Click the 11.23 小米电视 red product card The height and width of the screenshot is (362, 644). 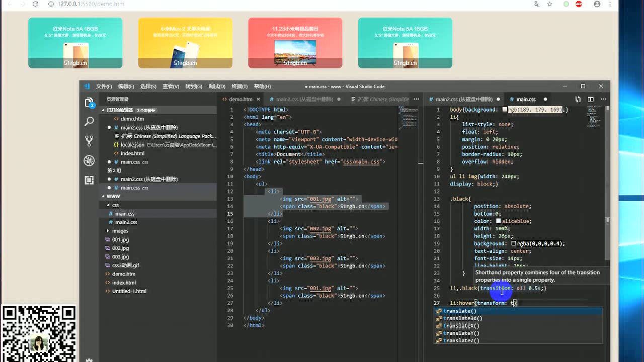295,43
